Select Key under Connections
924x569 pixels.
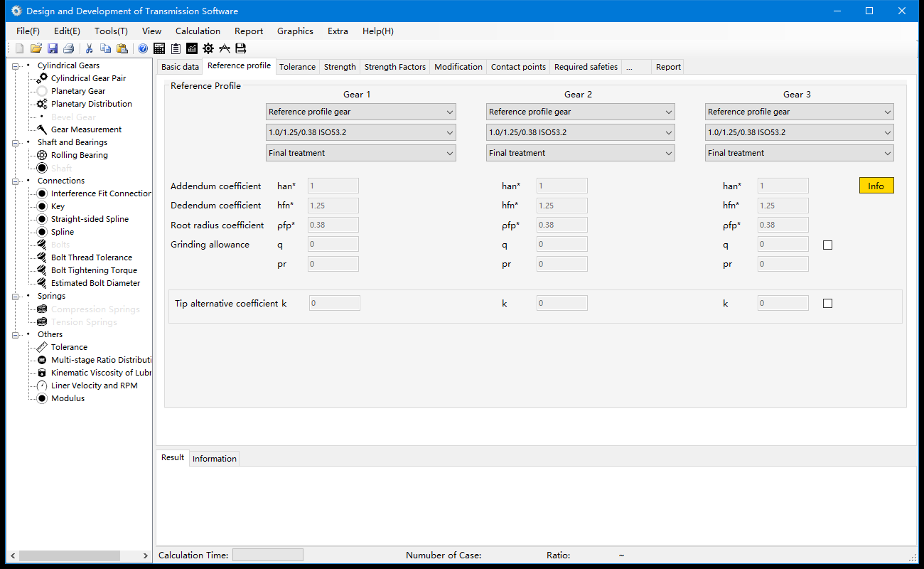click(x=58, y=206)
